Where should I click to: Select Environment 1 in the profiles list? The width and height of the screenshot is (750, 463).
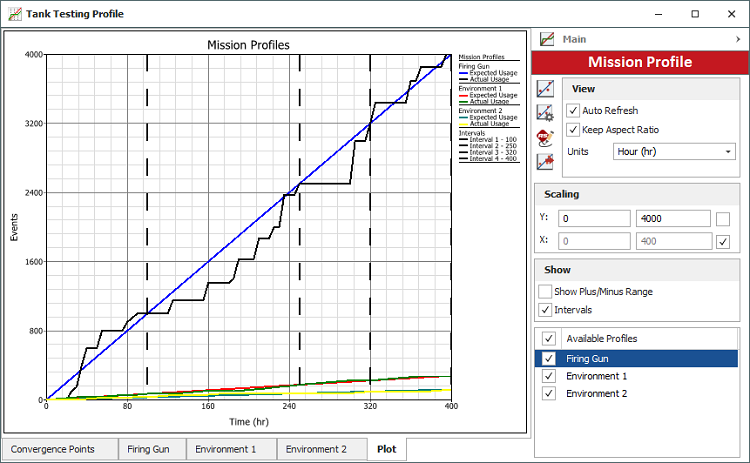pyautogui.click(x=598, y=376)
